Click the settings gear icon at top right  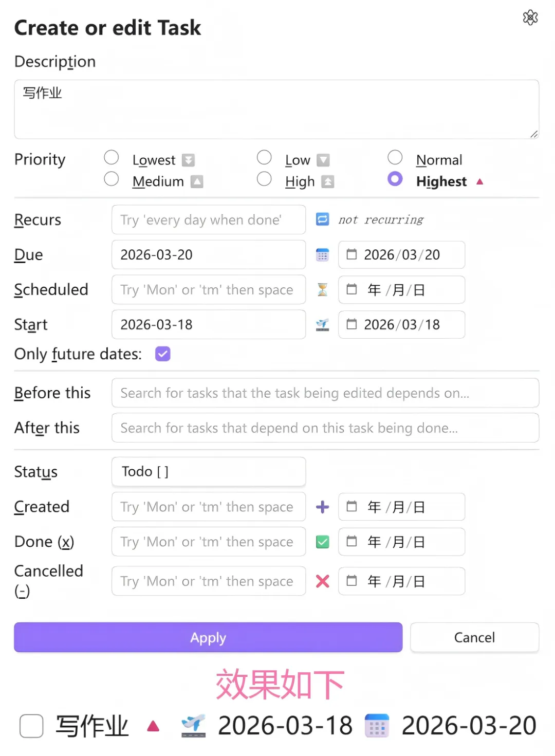530,17
